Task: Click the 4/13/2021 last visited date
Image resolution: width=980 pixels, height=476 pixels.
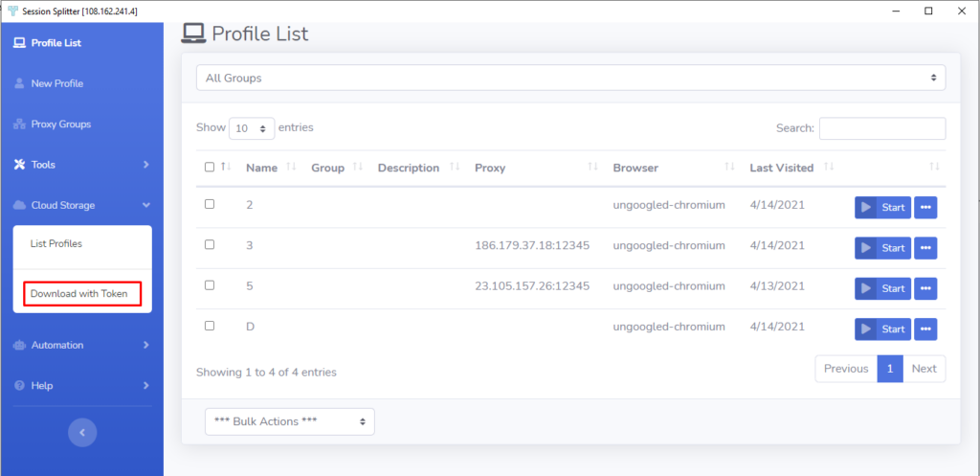Action: [777, 286]
